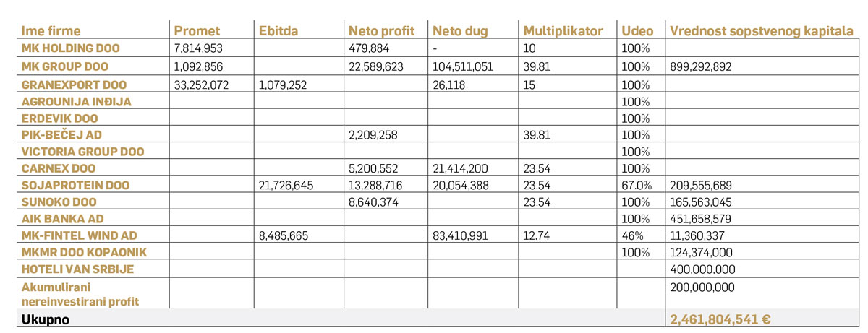Click the 'Udeo' column header
Screen dimensions: 868x333
pyautogui.click(x=637, y=31)
